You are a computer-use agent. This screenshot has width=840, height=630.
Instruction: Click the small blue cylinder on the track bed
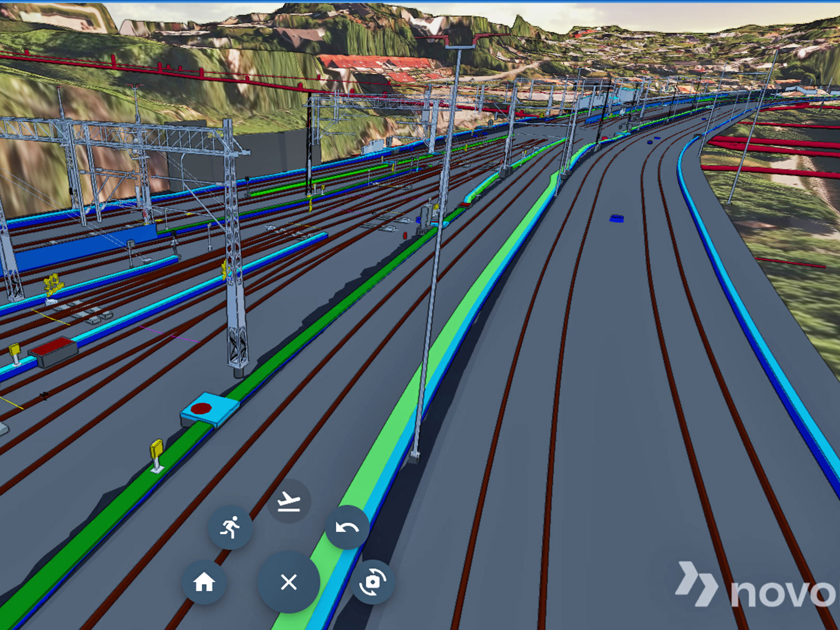click(x=616, y=218)
